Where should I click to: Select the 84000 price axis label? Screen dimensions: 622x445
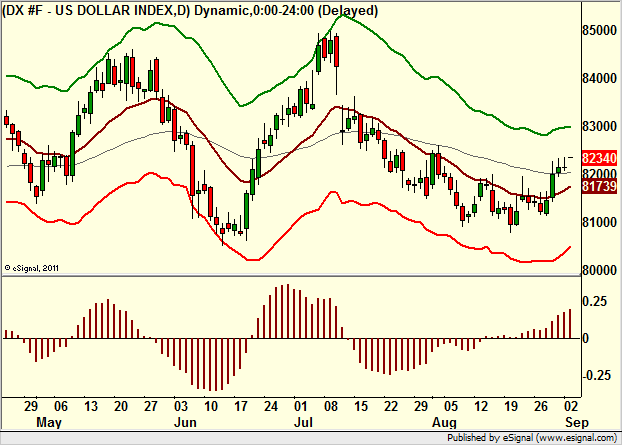[x=599, y=78]
